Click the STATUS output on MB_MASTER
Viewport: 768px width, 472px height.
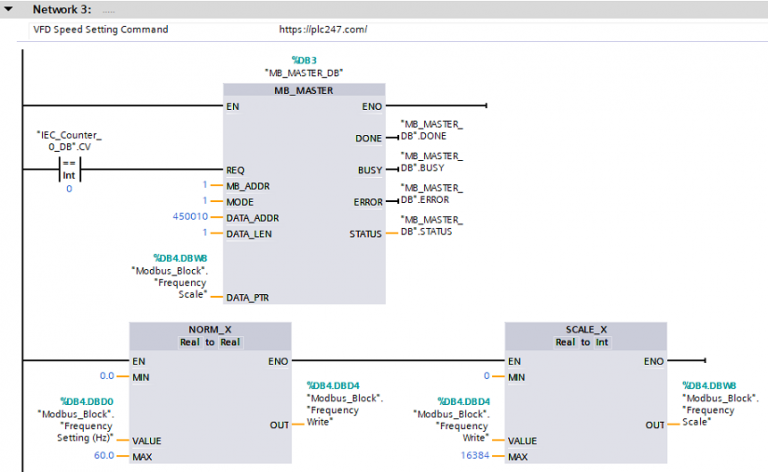tap(364, 233)
